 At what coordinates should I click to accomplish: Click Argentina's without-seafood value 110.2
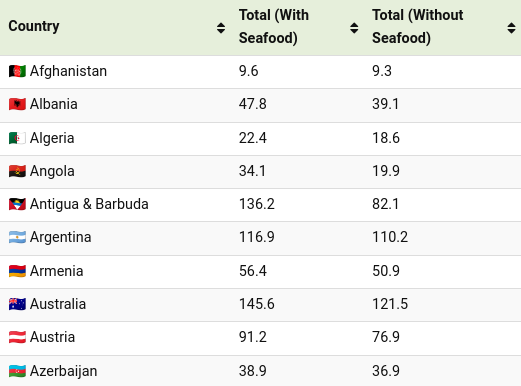click(x=390, y=237)
